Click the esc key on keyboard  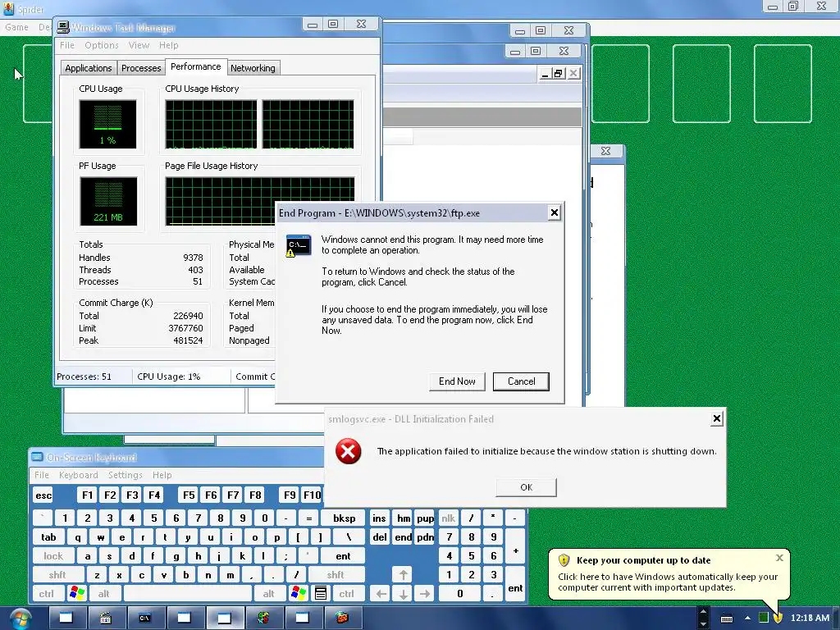(43, 495)
